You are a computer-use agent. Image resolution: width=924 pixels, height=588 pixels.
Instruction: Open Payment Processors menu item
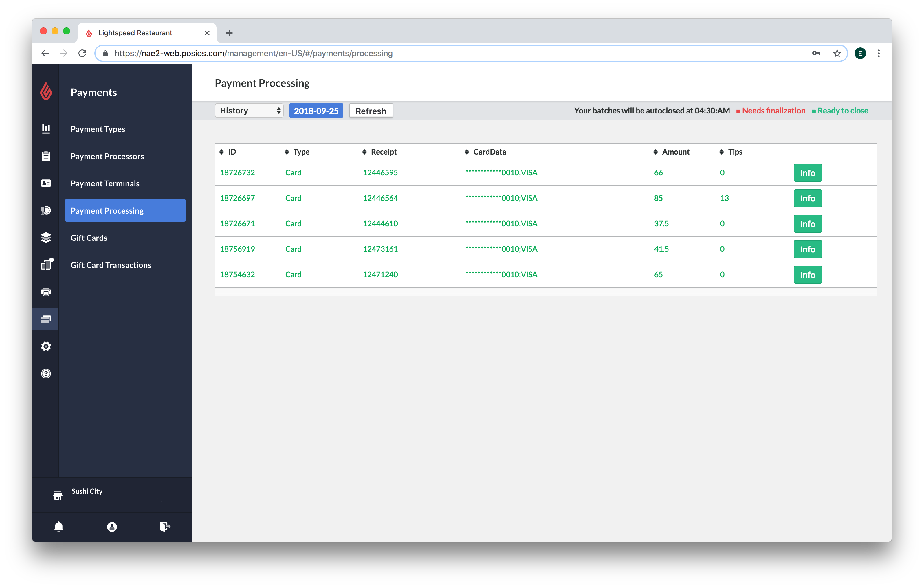(107, 156)
